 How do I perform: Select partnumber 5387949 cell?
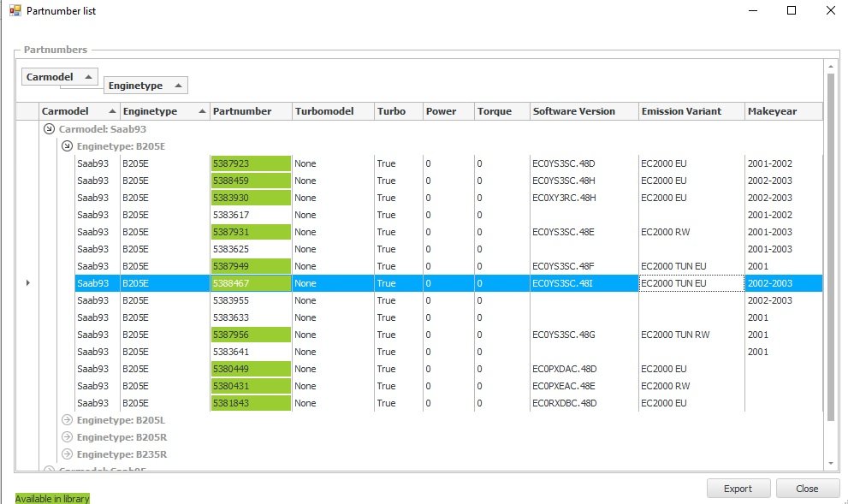[251, 266]
